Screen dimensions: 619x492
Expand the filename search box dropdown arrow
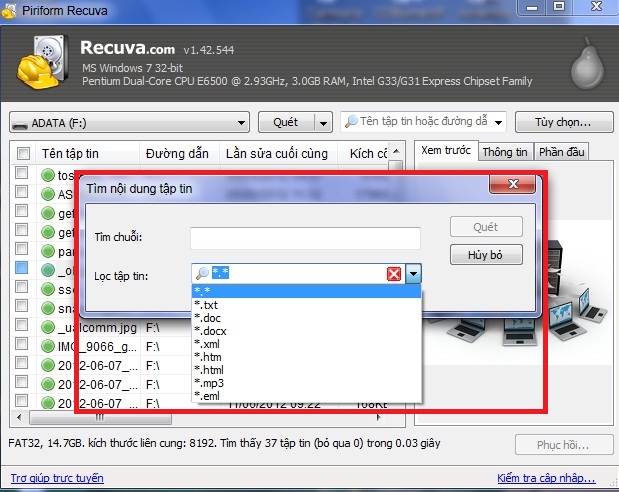coord(498,122)
